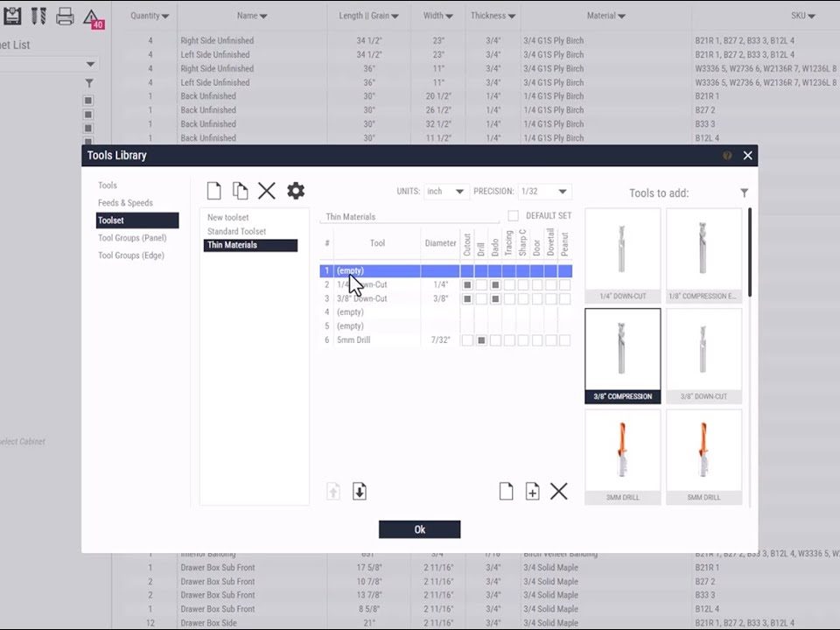Remove tool slot with bottom X icon
Viewport: 840px width, 630px height.
[559, 492]
